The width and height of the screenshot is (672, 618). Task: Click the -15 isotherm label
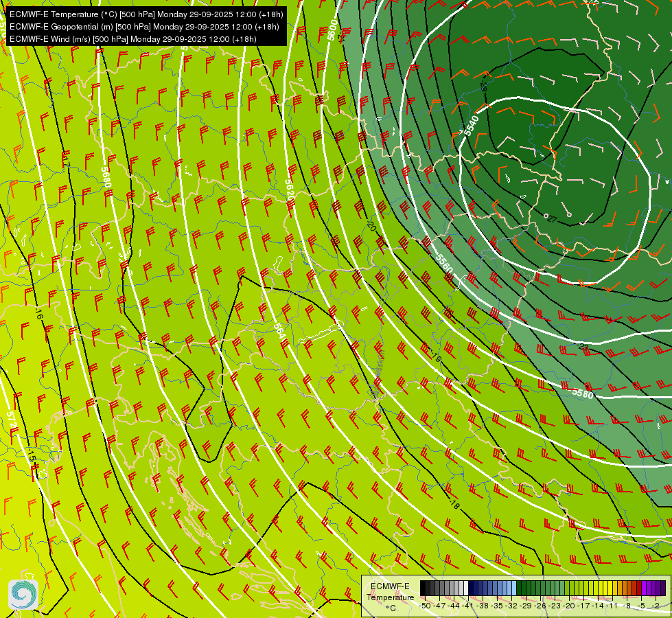[32, 455]
